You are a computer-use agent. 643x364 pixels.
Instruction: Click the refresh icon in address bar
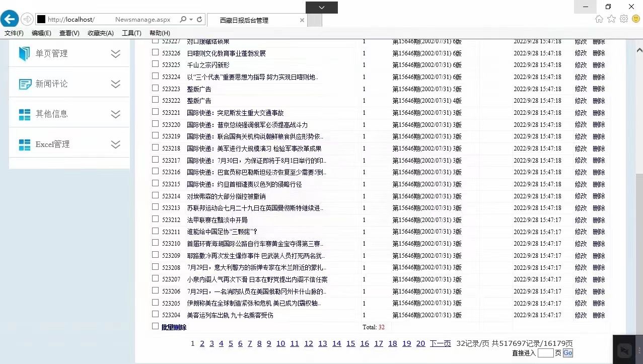(x=200, y=20)
